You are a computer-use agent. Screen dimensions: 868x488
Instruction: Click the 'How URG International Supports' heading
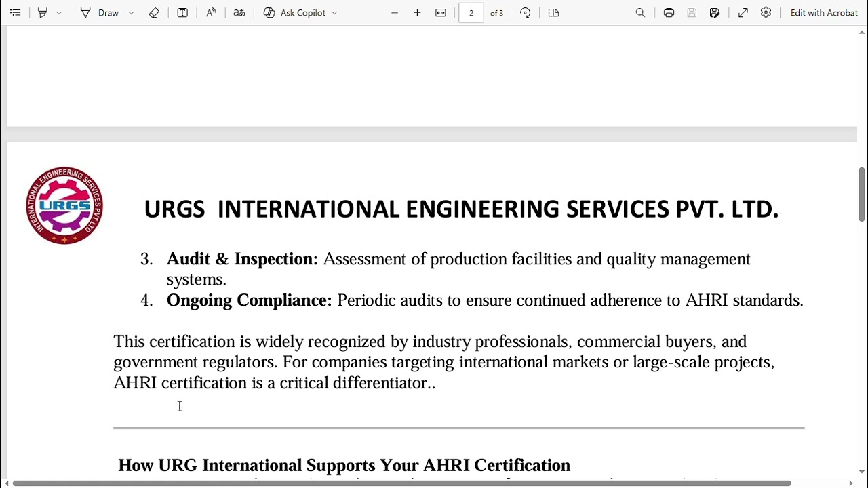[x=344, y=465]
